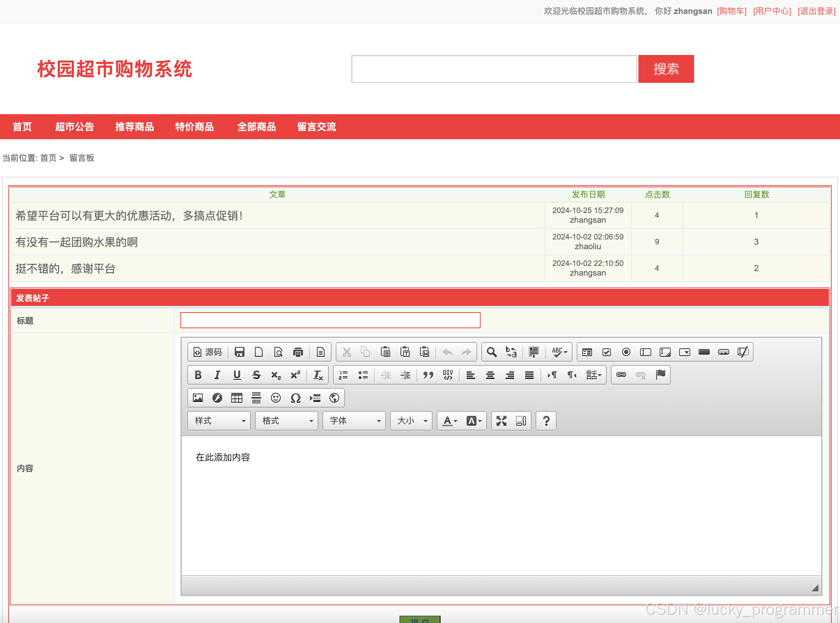Open the editor's Find magnifier tool
840x623 pixels.
click(491, 352)
